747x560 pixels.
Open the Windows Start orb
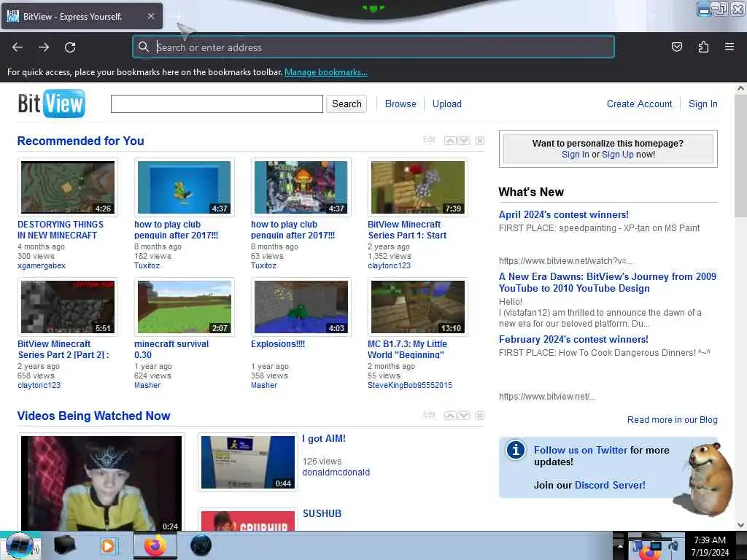pyautogui.click(x=20, y=545)
